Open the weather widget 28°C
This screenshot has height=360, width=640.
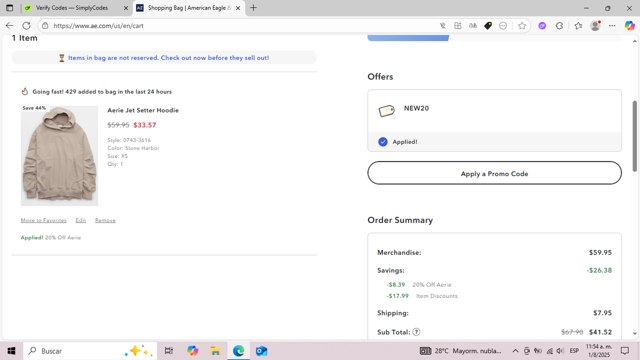[460, 351]
